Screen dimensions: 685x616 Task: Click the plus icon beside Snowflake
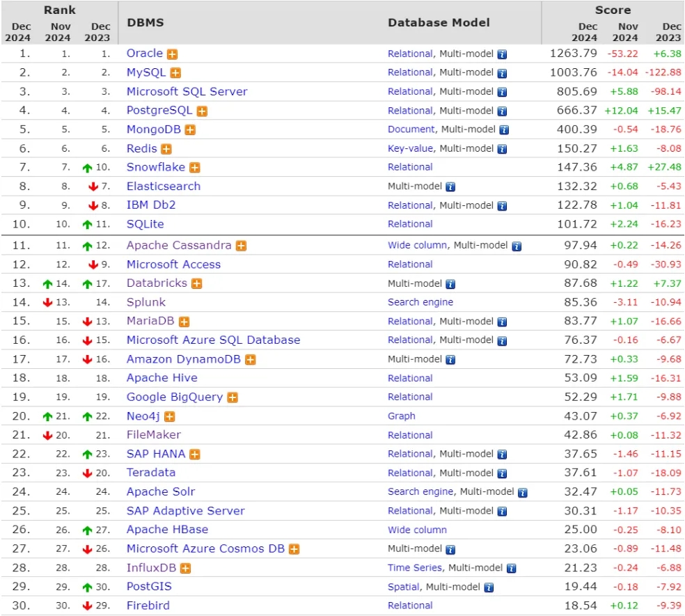pos(195,168)
